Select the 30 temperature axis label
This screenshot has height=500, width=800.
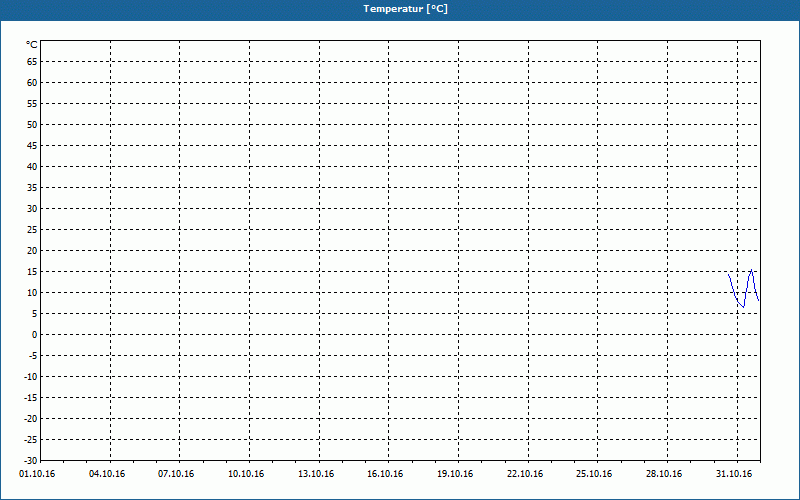coord(32,209)
